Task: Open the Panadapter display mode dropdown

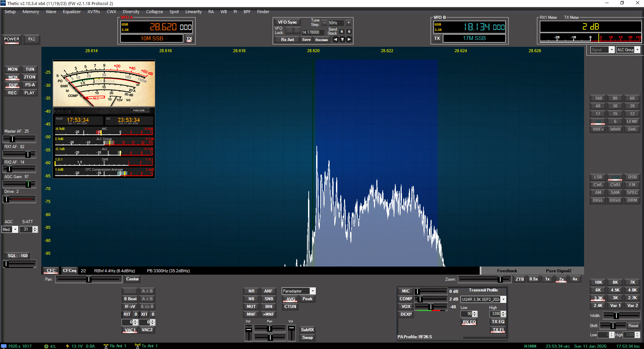Action: [x=313, y=291]
